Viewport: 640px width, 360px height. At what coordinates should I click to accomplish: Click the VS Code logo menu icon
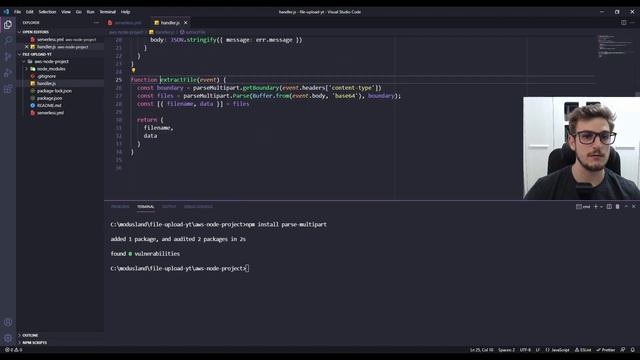click(6, 12)
